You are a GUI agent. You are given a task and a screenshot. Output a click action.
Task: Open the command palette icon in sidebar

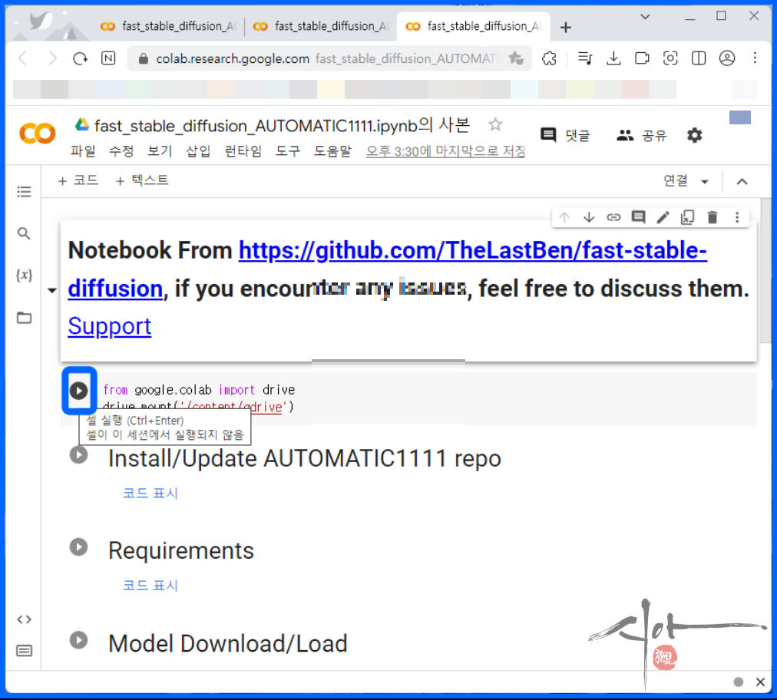(x=24, y=650)
